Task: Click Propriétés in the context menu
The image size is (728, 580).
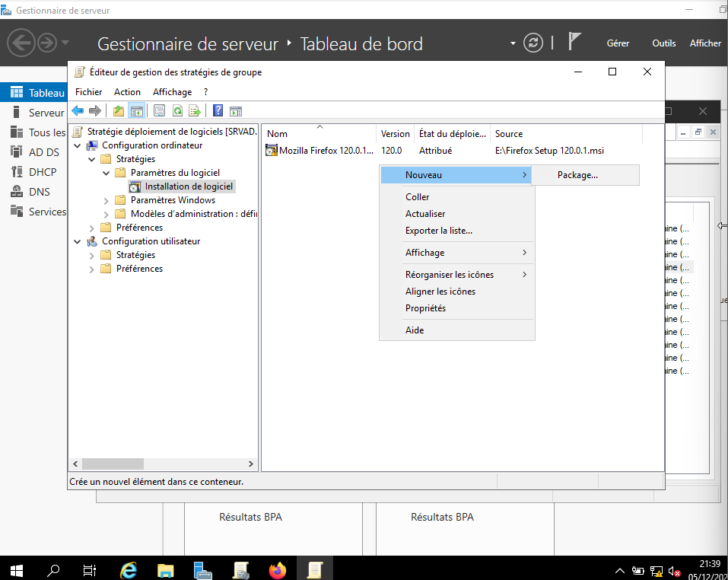Action: (x=425, y=308)
